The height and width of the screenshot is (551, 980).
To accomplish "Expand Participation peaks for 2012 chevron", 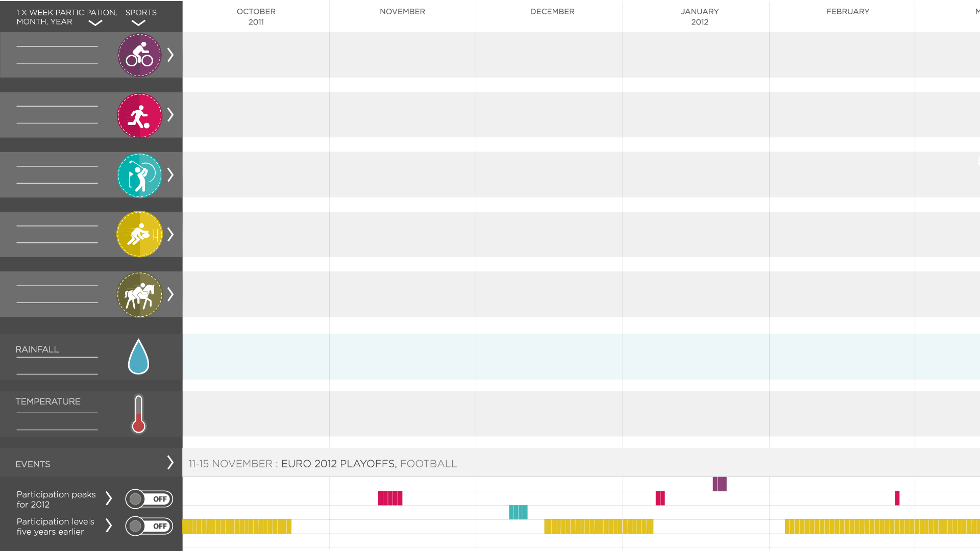I will (109, 498).
